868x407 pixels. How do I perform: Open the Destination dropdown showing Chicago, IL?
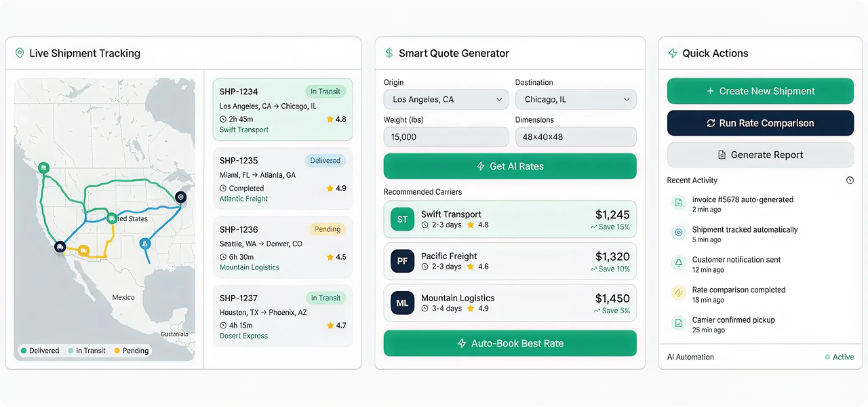click(576, 99)
